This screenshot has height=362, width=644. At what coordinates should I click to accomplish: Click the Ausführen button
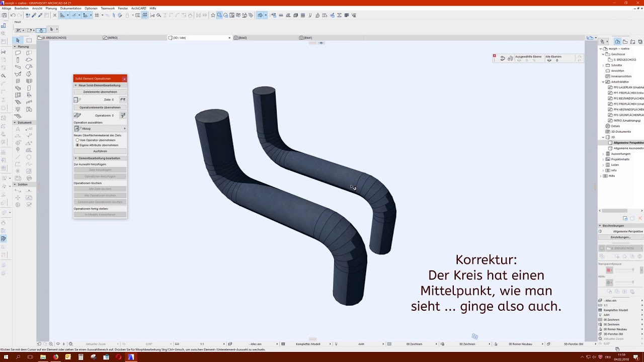click(x=100, y=151)
